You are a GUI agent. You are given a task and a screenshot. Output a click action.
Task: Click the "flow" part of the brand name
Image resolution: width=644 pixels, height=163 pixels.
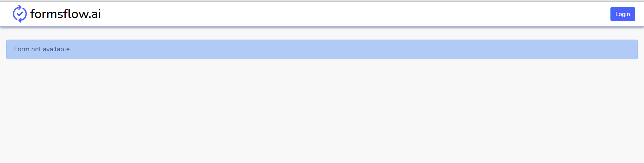coord(76,14)
